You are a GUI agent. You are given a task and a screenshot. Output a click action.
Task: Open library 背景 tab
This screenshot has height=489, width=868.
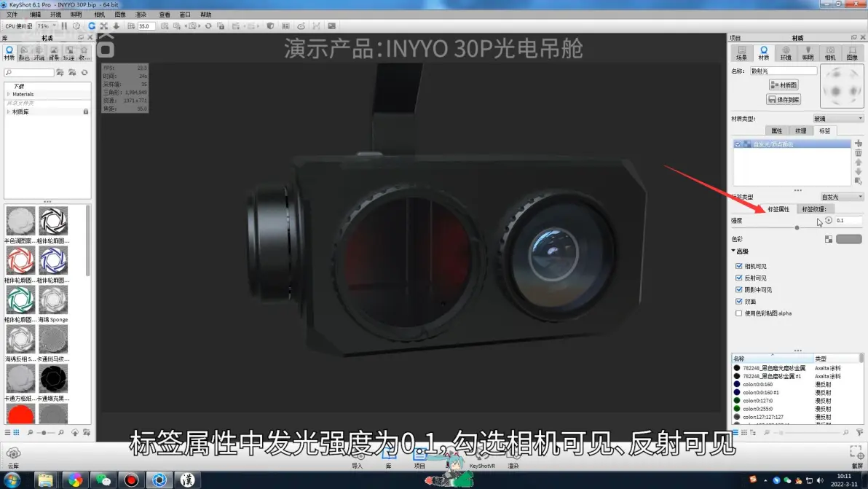54,52
